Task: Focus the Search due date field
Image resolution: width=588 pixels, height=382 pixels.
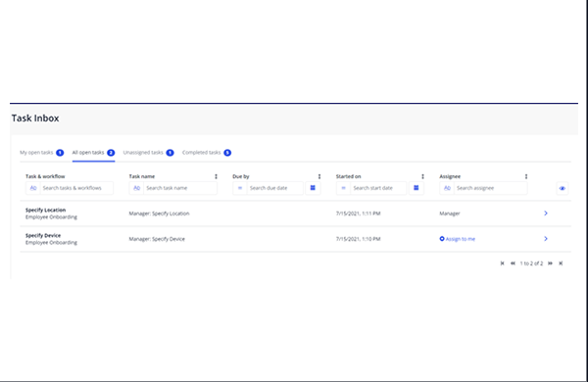Action: click(x=275, y=188)
